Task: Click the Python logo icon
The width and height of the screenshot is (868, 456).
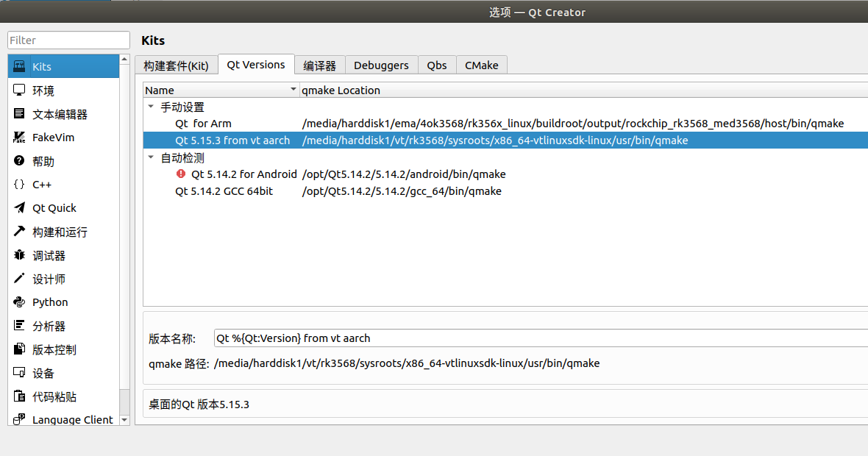Action: click(x=19, y=302)
